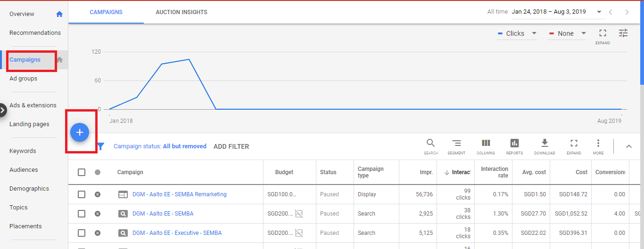Click the blue filter funnel icon

[100, 146]
